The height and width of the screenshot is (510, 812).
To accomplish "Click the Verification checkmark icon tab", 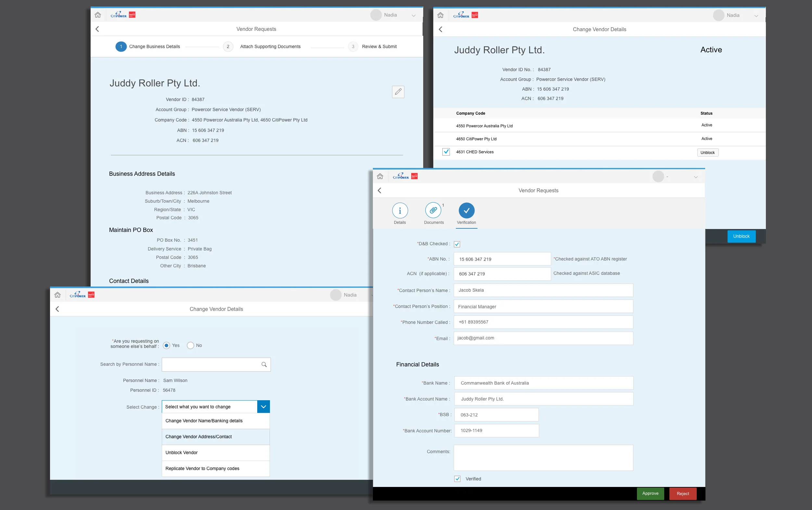I will click(x=466, y=210).
